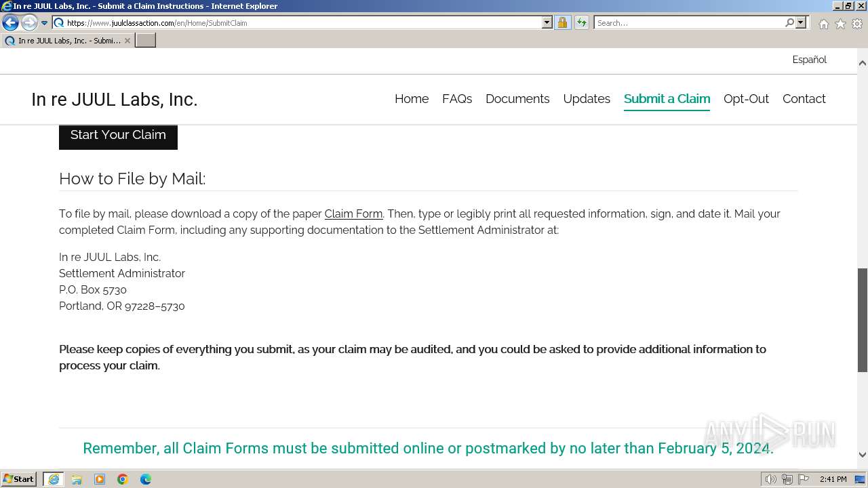This screenshot has height=488, width=868.
Task: Open the browser Home icon
Action: click(x=823, y=24)
